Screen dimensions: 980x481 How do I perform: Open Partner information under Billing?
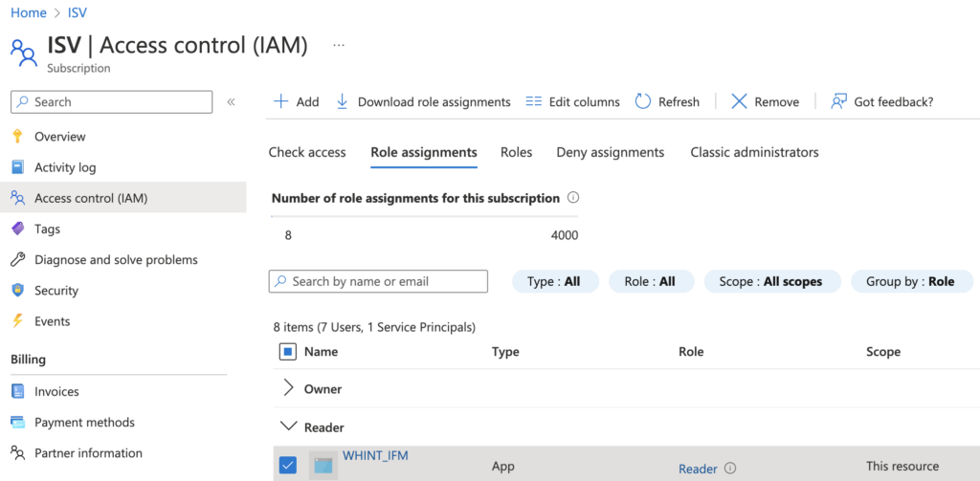coord(88,453)
